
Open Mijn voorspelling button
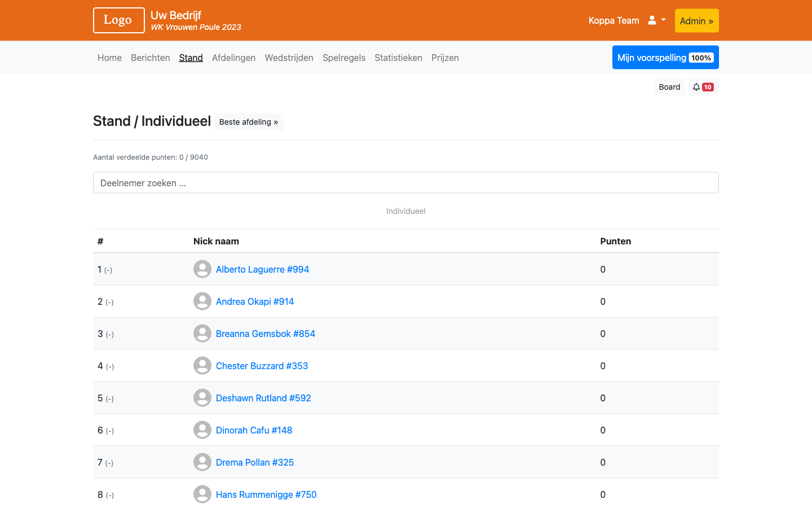[x=665, y=58]
